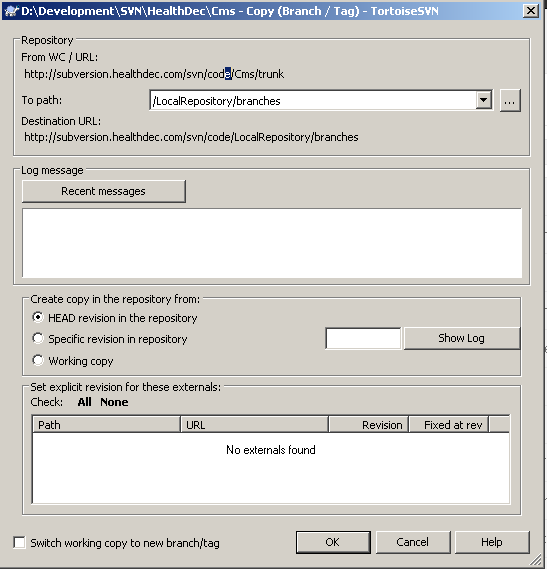The width and height of the screenshot is (547, 569).
Task: Close the Copy (Branch / Tag) dialog
Action: pyautogui.click(x=531, y=11)
